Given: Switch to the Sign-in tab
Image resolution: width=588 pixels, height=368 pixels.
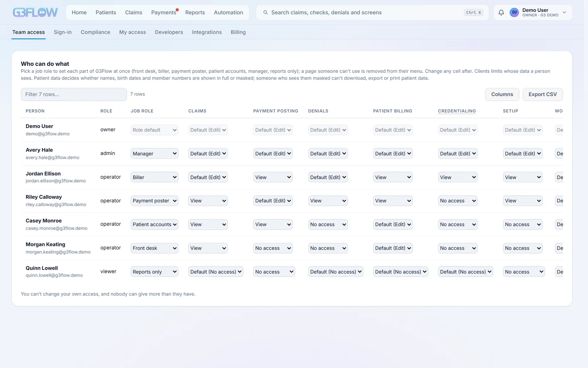Looking at the screenshot, I should click(62, 32).
